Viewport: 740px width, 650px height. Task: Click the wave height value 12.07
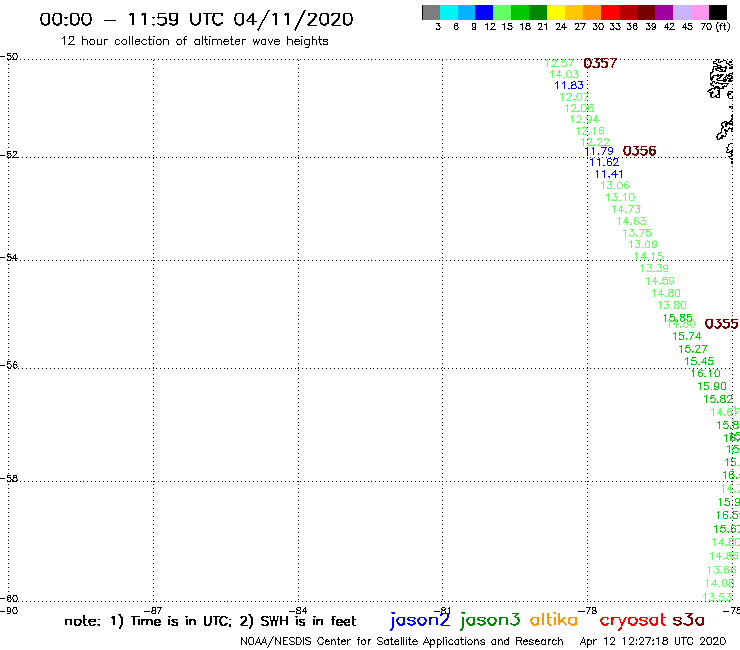click(x=574, y=97)
